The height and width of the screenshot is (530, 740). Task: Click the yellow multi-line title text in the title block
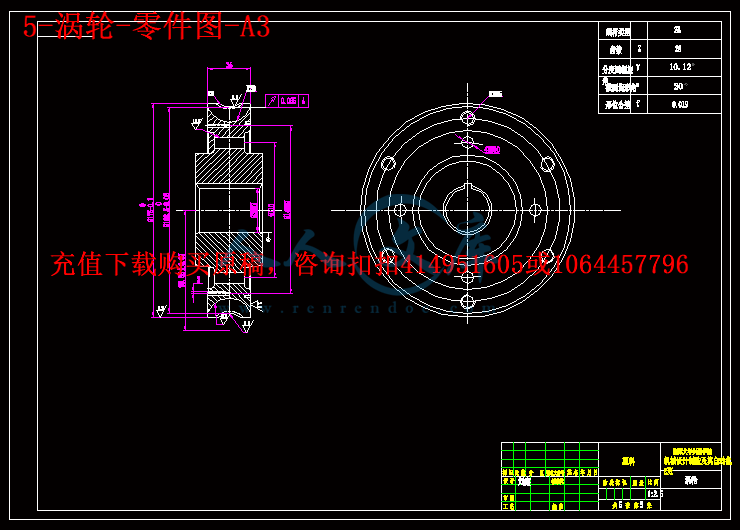tap(689, 457)
